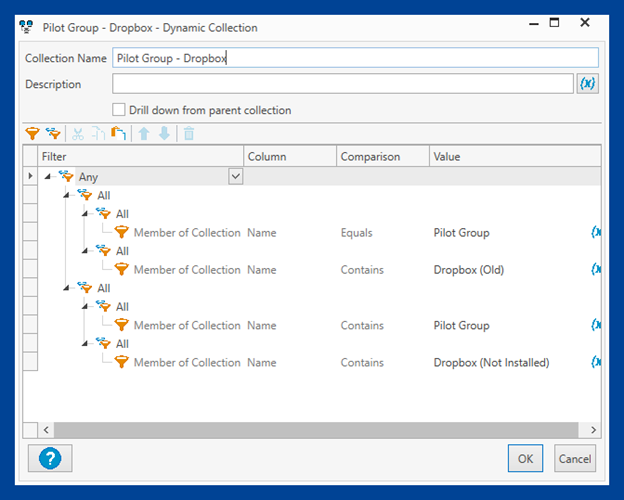Viewport: 624px width, 500px height.
Task: Collapse All group containing Equals Pilot Group
Action: coord(85,214)
